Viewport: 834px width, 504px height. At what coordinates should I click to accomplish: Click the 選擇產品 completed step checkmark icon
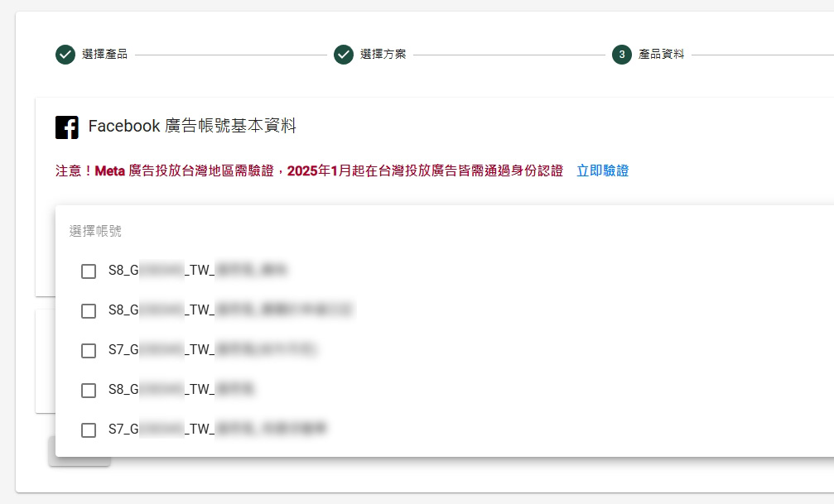coord(65,55)
